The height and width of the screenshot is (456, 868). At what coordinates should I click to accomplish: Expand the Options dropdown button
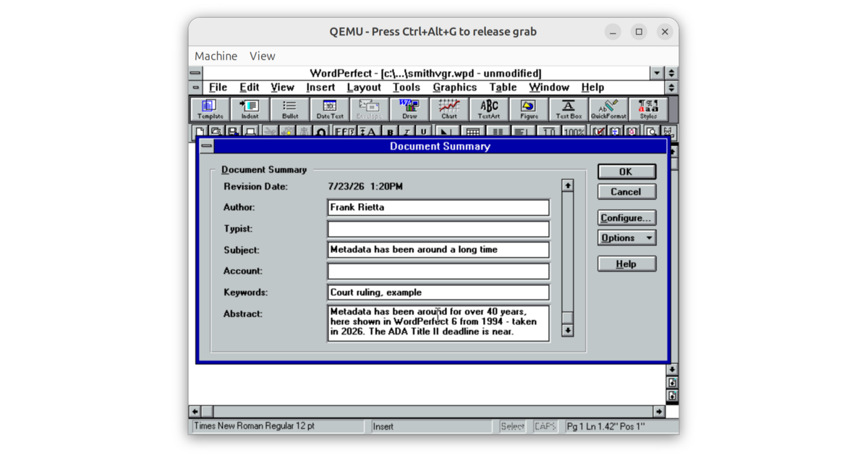coord(627,238)
